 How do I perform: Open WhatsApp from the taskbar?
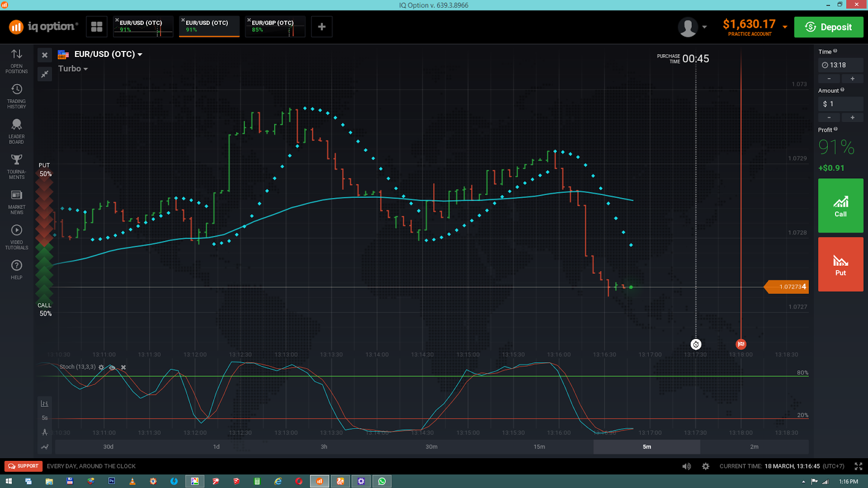click(382, 481)
